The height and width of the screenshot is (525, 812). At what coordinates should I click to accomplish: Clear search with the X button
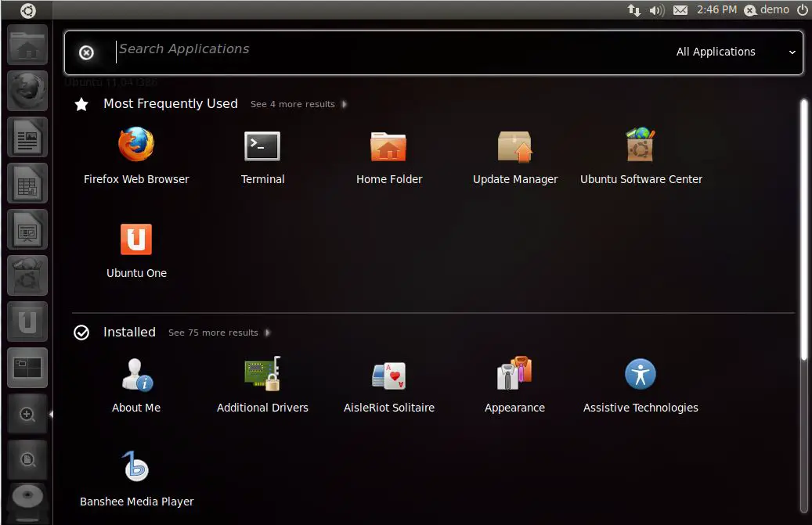(x=87, y=52)
